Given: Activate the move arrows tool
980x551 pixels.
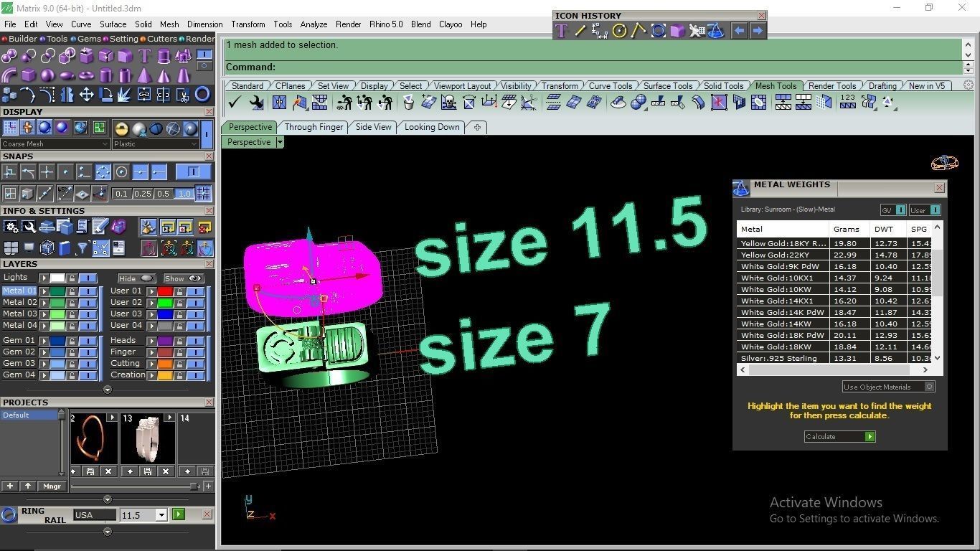Looking at the screenshot, I should pyautogui.click(x=87, y=95).
